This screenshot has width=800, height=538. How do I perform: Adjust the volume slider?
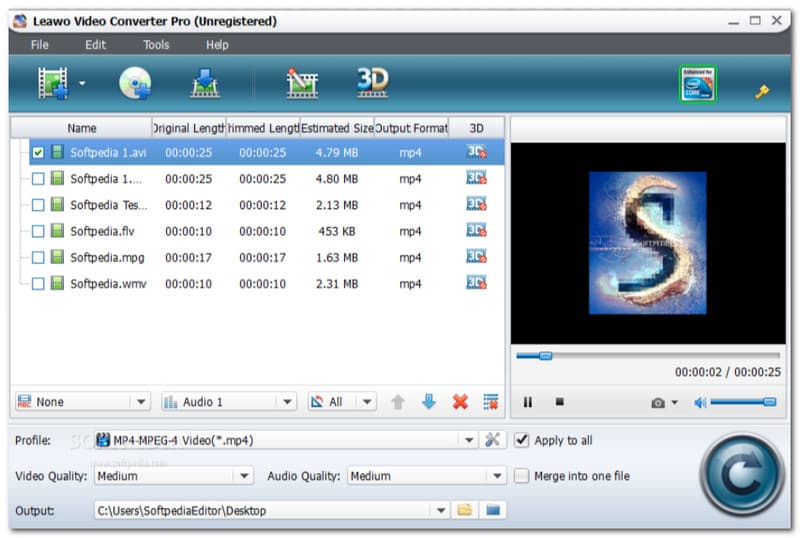pyautogui.click(x=742, y=402)
